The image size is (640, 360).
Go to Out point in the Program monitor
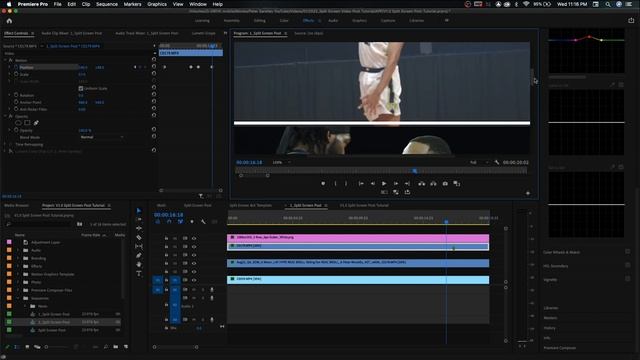(407, 184)
